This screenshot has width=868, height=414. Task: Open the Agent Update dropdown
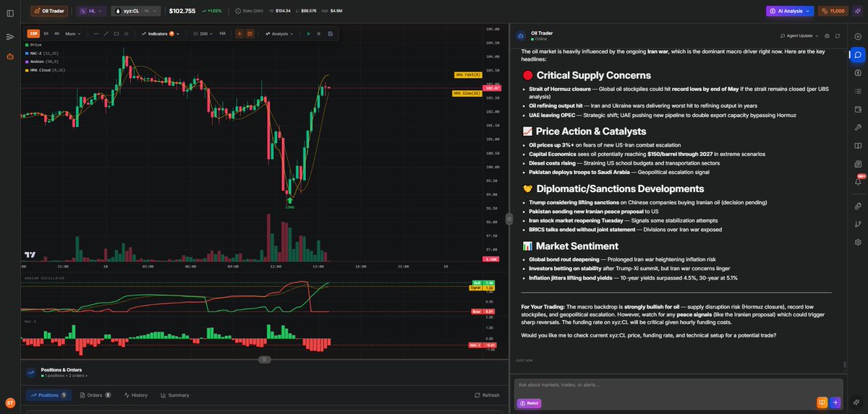point(799,35)
